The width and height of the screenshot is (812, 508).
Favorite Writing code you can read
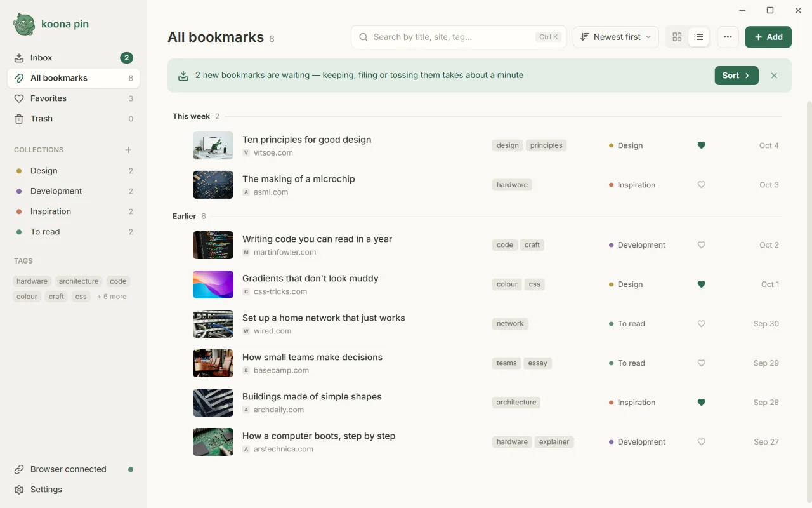(701, 245)
